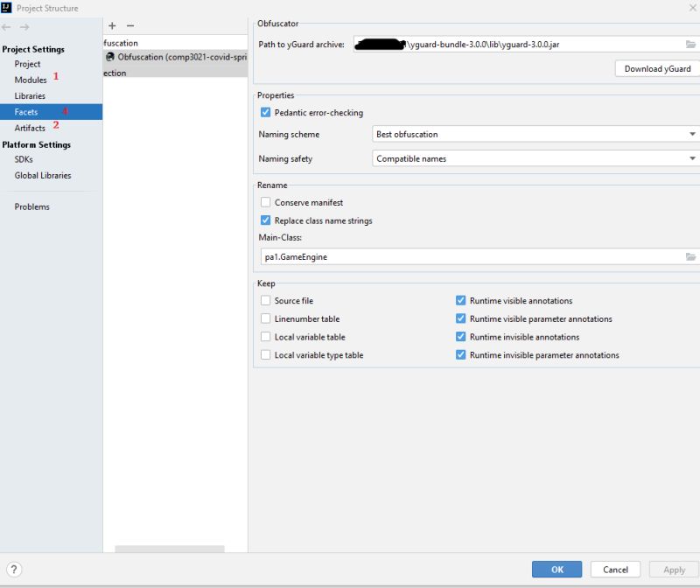Screen dimensions: 700x588
Task: Add a new facet with the plus icon
Action: click(111, 25)
